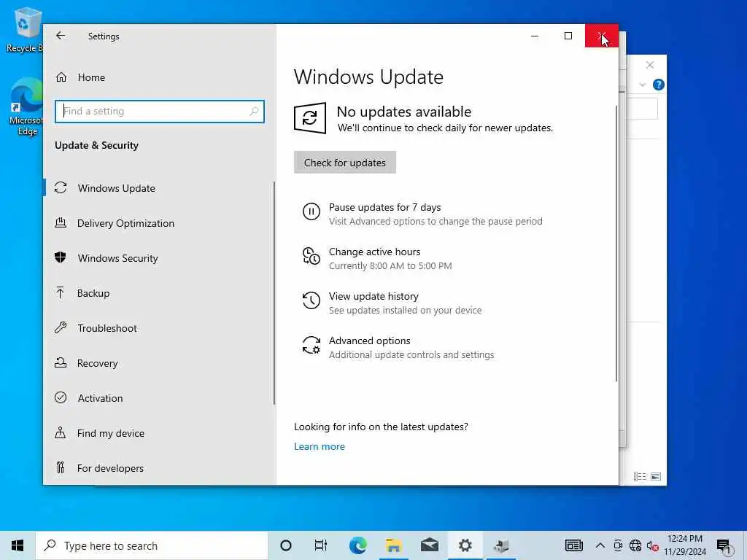747x560 pixels.
Task: Open the notification Action Center
Action: [x=723, y=545]
